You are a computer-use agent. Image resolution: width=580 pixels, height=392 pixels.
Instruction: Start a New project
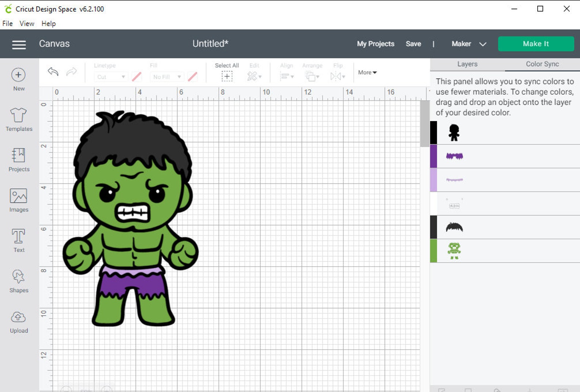point(19,79)
